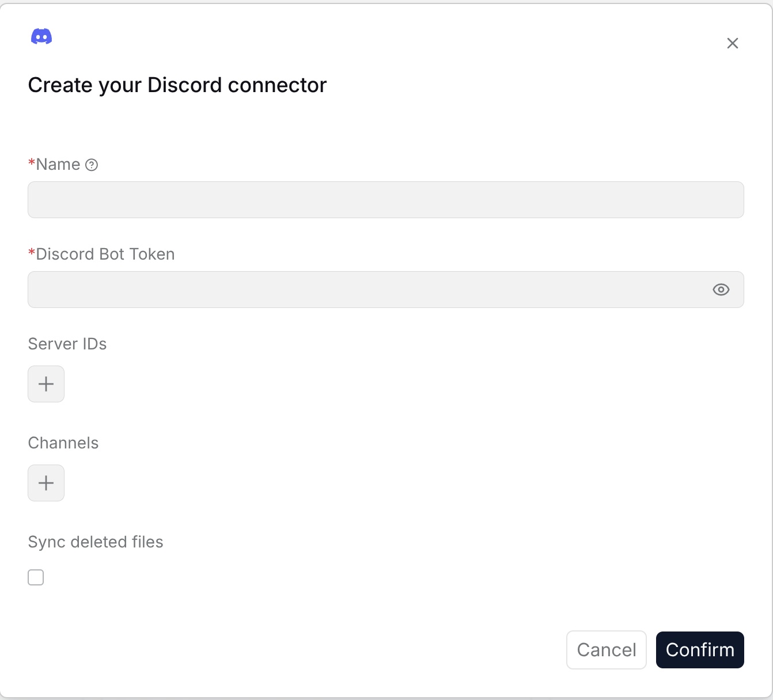
Task: Click the 'Sync deleted files' label
Action: click(96, 542)
